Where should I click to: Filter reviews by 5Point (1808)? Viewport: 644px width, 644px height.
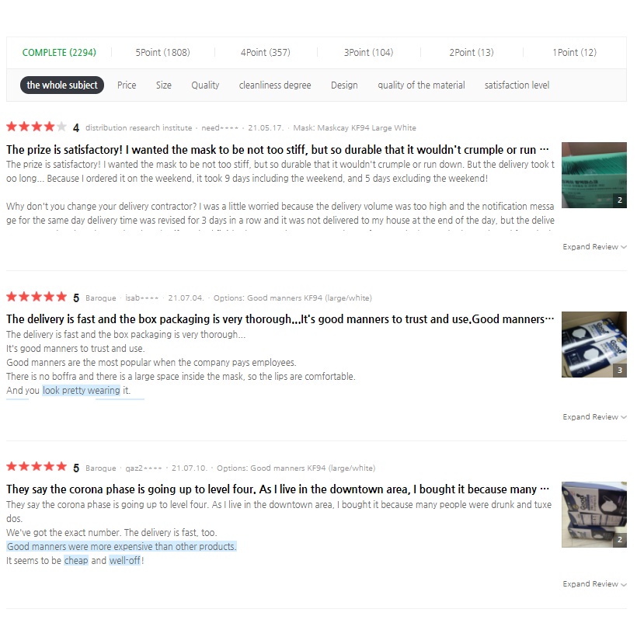click(x=162, y=53)
